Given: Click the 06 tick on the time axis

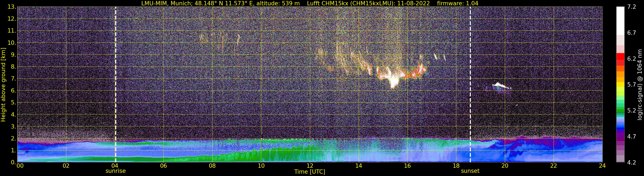Looking at the screenshot, I should (164, 166).
